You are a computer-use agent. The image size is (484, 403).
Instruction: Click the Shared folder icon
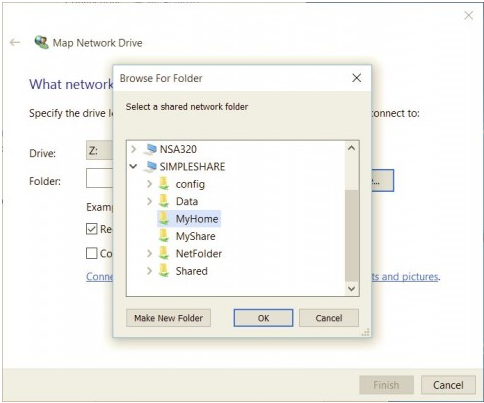tap(163, 270)
